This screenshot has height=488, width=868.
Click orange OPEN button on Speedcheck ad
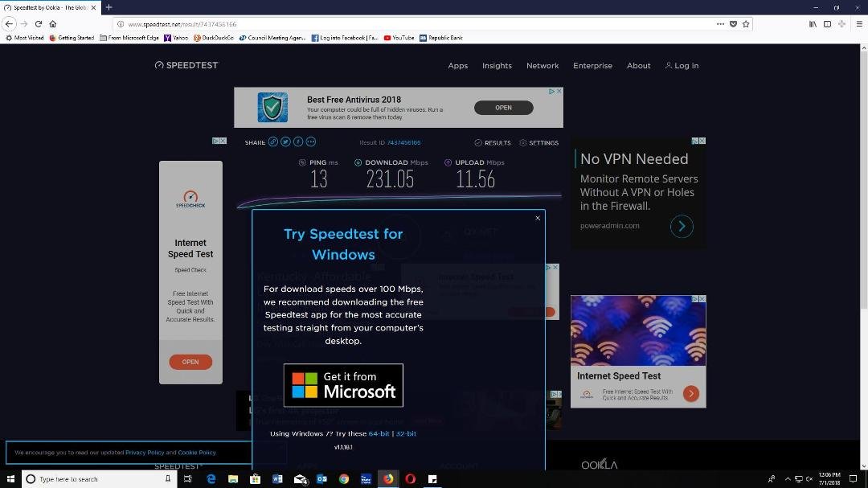coord(190,362)
